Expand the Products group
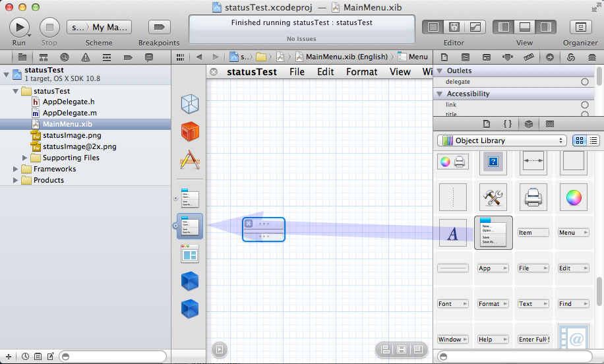 tap(15, 180)
